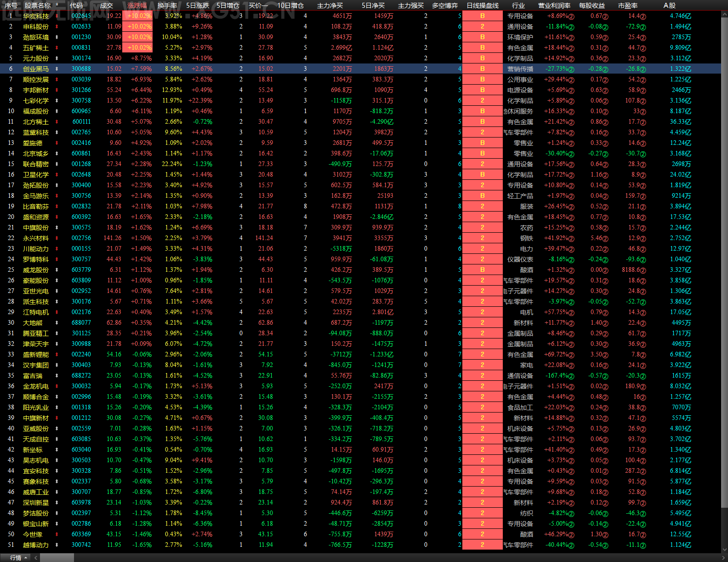Click the 序号 column header
The width and height of the screenshot is (728, 562).
[x=11, y=6]
